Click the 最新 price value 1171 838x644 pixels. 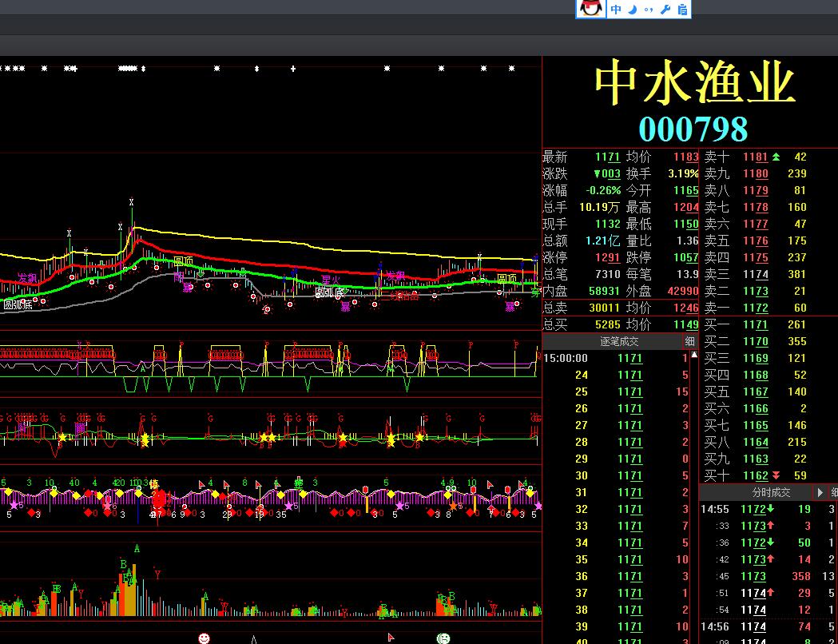click(x=608, y=157)
